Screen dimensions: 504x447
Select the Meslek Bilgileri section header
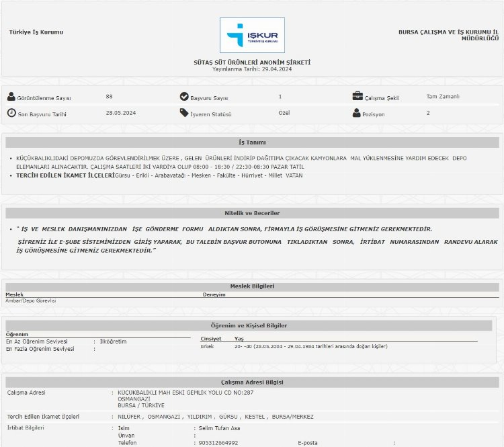point(252,286)
